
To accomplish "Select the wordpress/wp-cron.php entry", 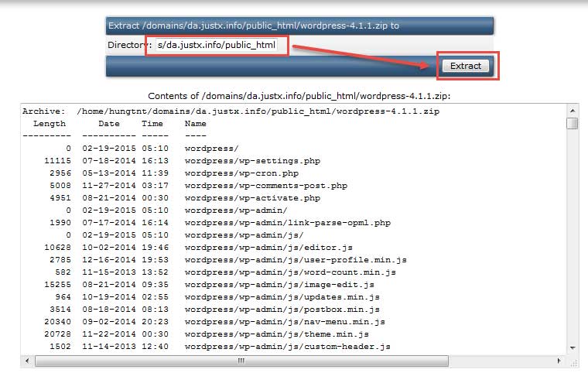I will pos(241,173).
